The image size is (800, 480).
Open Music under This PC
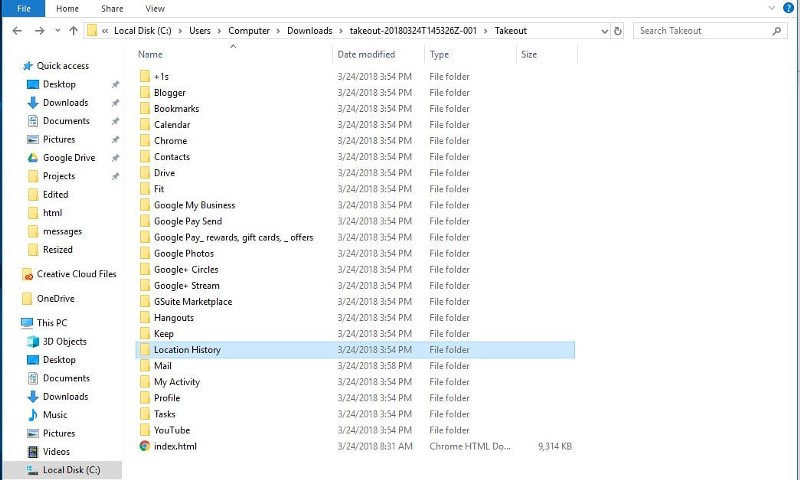coord(55,415)
